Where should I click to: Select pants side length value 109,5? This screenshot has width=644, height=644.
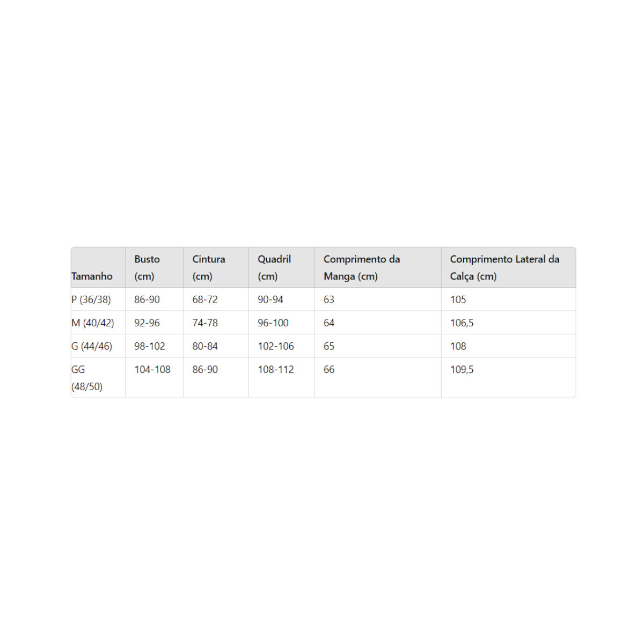pos(462,370)
